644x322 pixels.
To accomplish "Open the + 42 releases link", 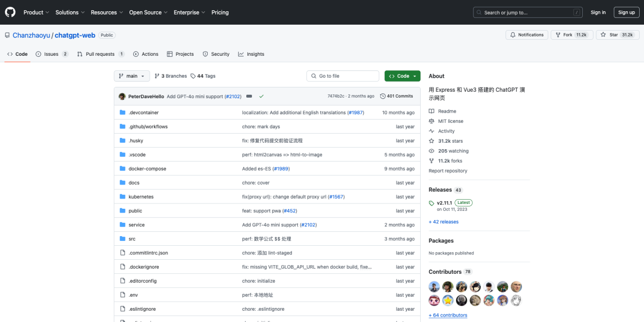I will click(443, 222).
